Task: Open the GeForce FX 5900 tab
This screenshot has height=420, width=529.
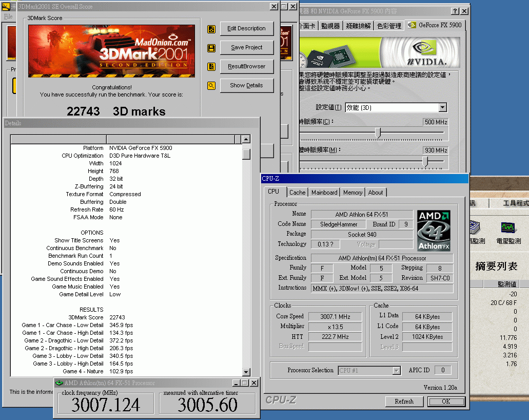Action: click(435, 25)
